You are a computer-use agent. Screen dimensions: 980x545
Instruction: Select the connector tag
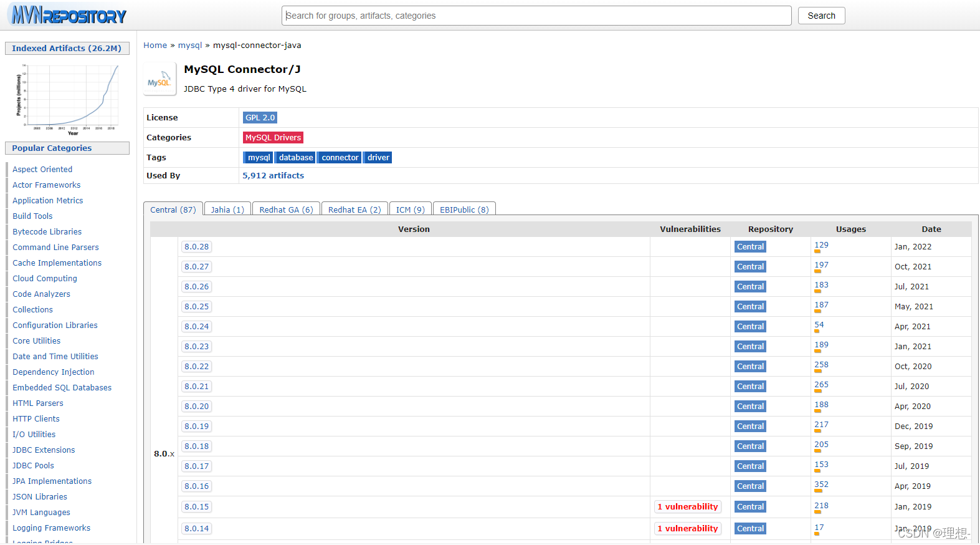pos(340,158)
